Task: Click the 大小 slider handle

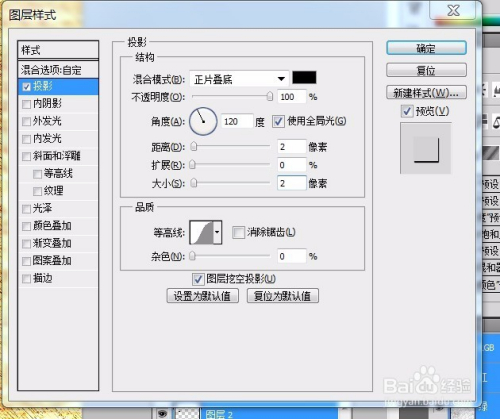Action: point(194,183)
